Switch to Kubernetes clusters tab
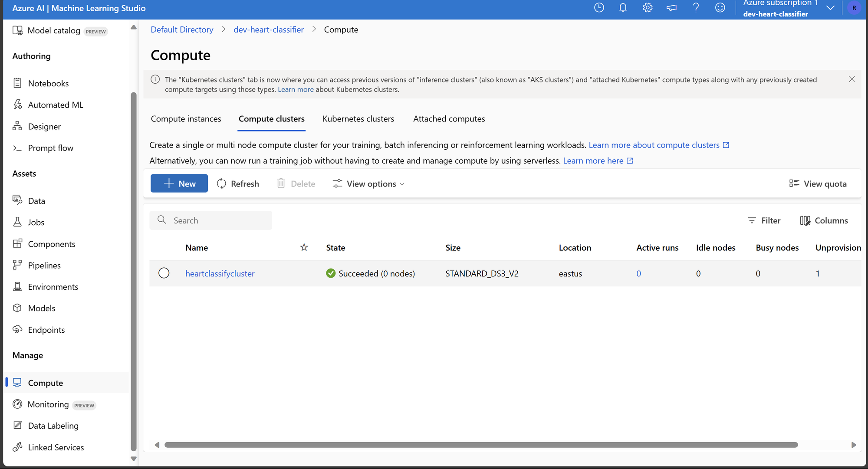868x469 pixels. tap(358, 118)
